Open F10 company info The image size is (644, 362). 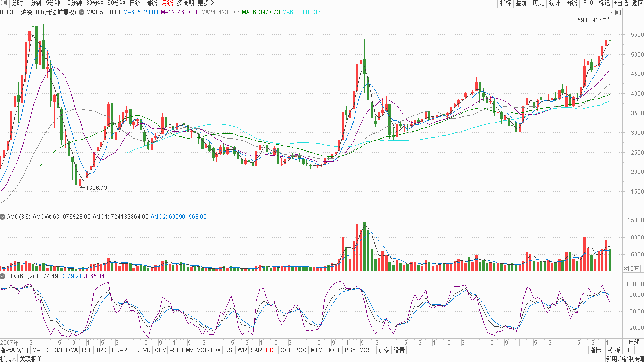tap(588, 3)
